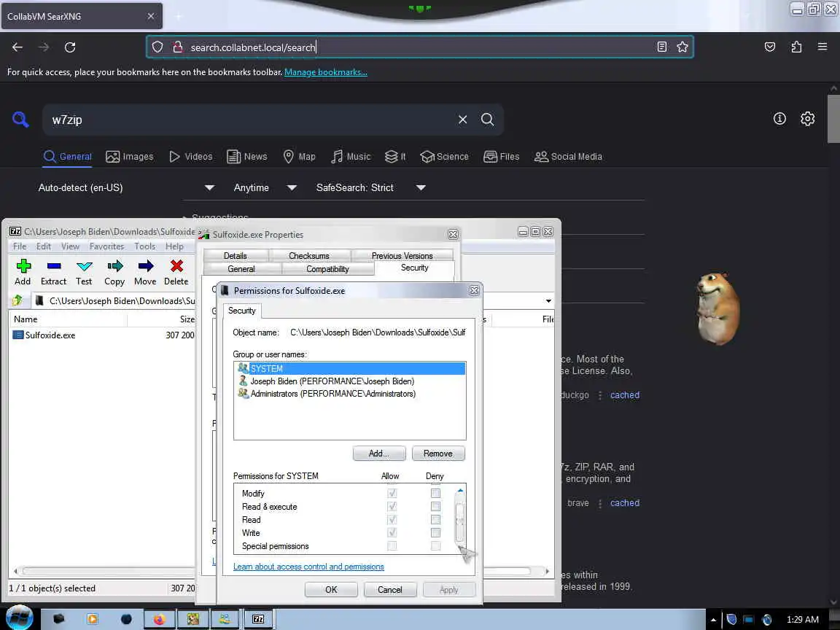Go back in Firefox browser
The width and height of the screenshot is (840, 630).
click(17, 47)
